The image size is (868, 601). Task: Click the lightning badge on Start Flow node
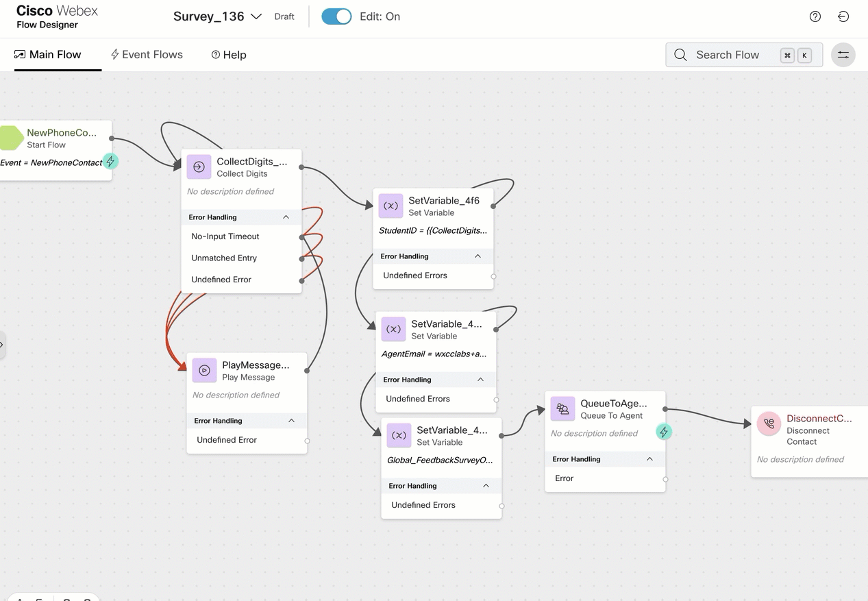click(110, 162)
